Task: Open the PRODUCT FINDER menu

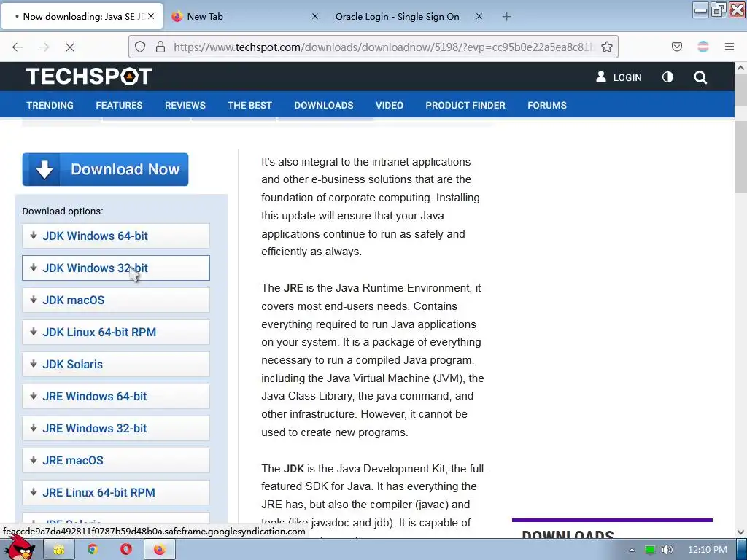Action: 465,105
